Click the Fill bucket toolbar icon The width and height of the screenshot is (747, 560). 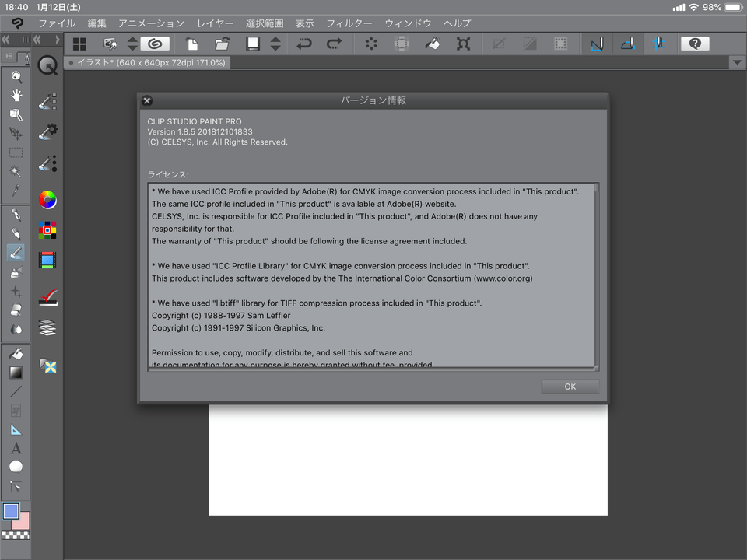pos(433,44)
